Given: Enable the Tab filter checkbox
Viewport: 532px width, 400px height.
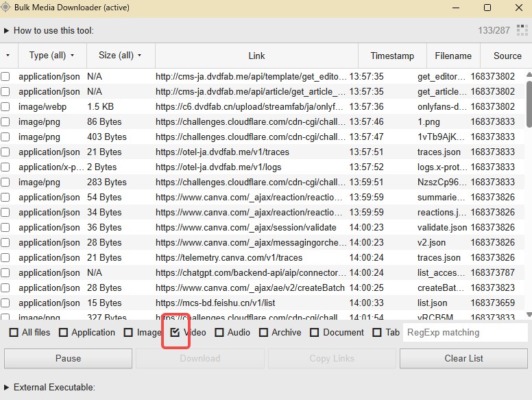Looking at the screenshot, I should point(377,333).
